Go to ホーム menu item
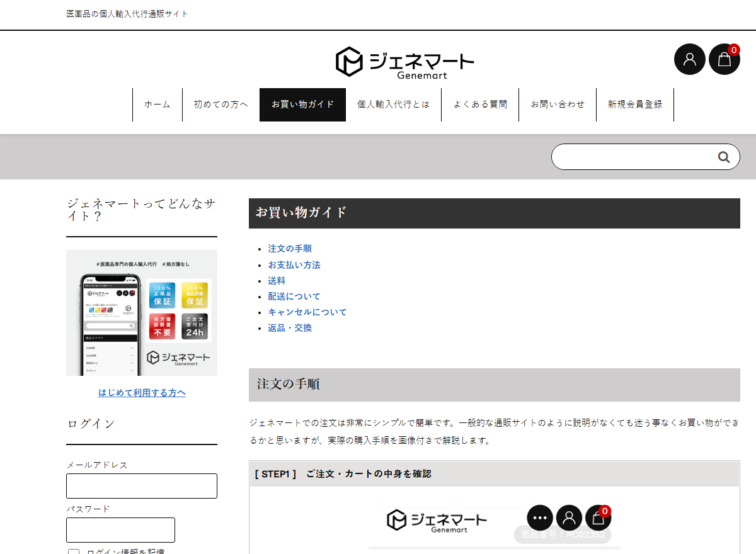This screenshot has width=756, height=554. [157, 105]
